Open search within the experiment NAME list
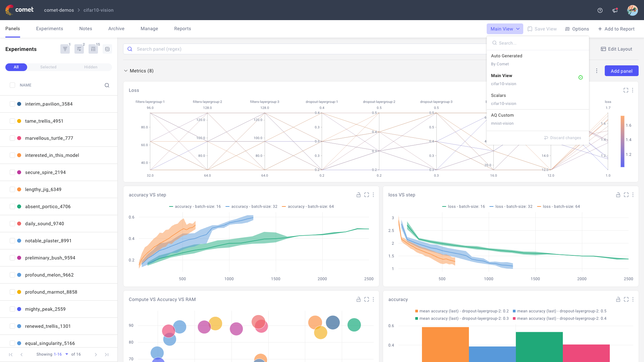Viewport: 644px width, 362px height. click(x=107, y=85)
